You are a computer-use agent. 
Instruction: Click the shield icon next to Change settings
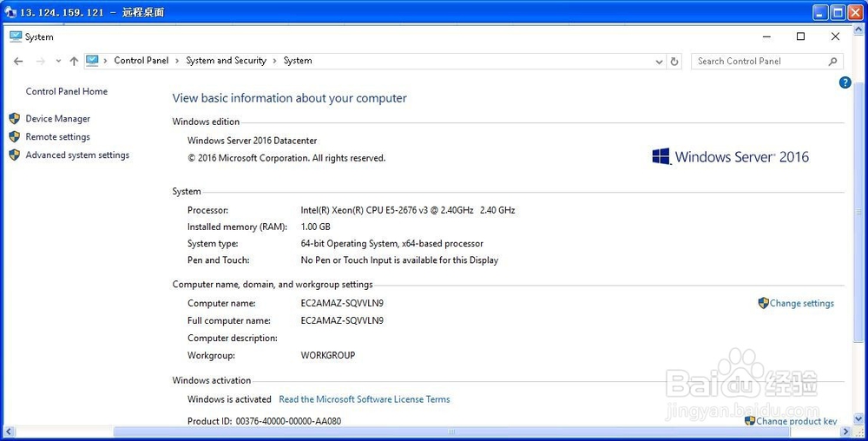[763, 303]
